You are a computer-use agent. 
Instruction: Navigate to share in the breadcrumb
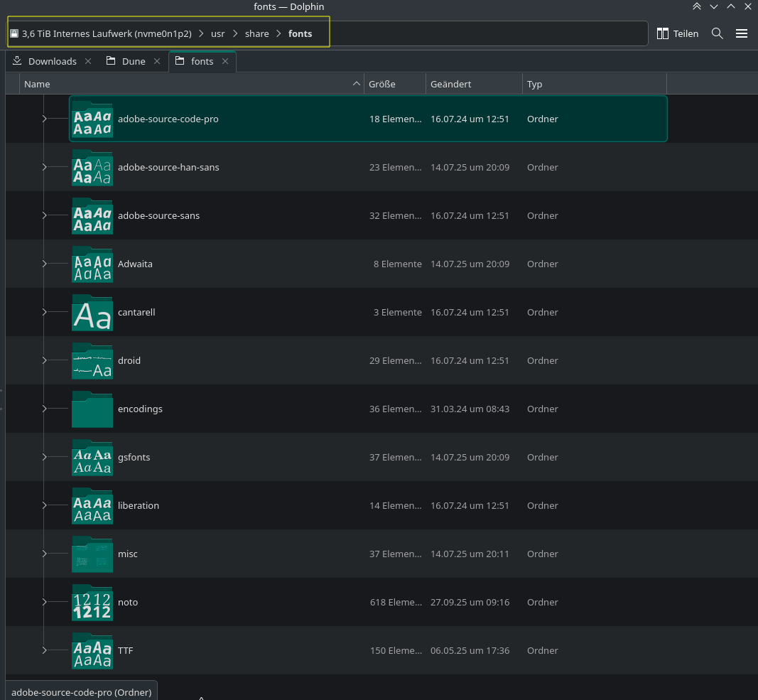pyautogui.click(x=256, y=34)
